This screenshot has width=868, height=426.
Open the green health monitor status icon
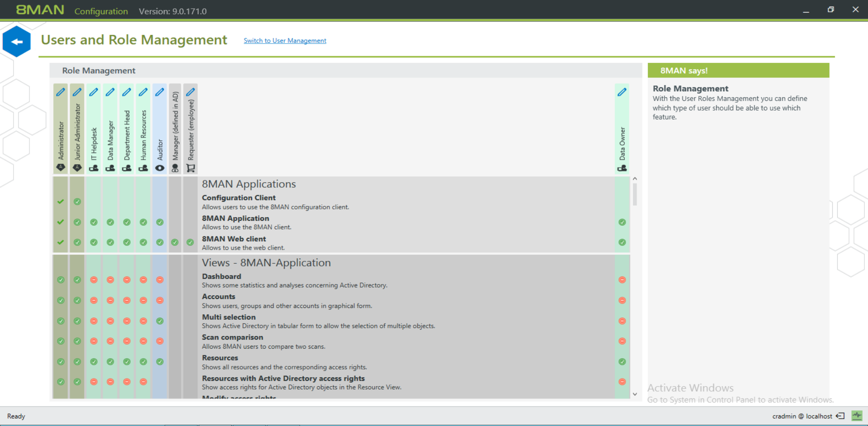click(857, 416)
